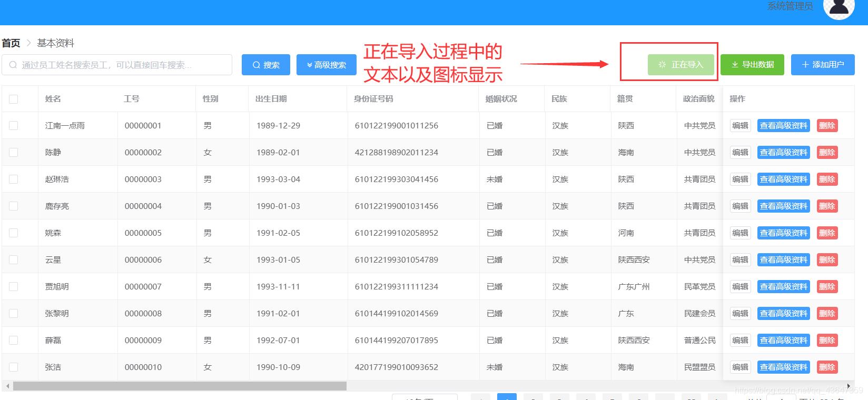
Task: View advanced info for 张洁
Action: pos(784,367)
